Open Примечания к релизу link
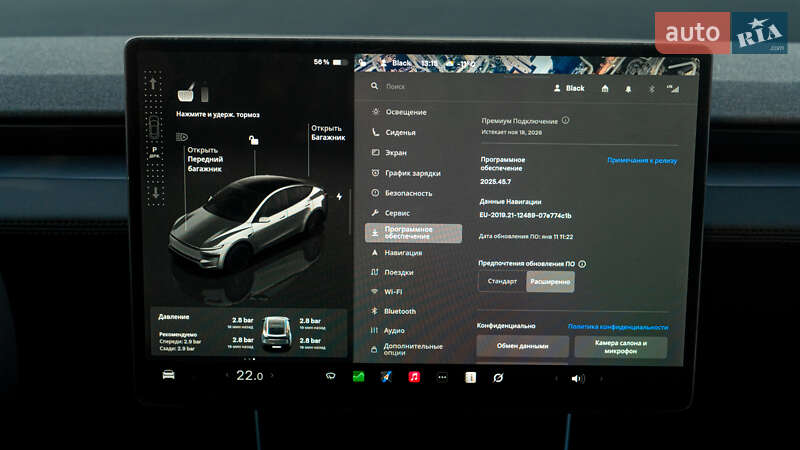This screenshot has height=450, width=800. pyautogui.click(x=642, y=160)
